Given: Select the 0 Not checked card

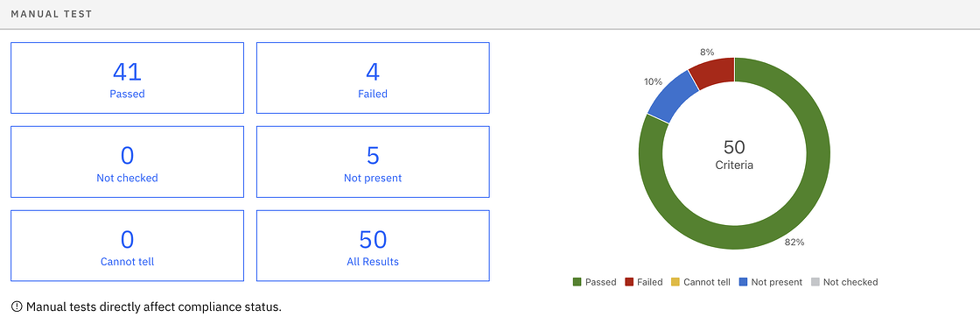Looking at the screenshot, I should pyautogui.click(x=128, y=162).
